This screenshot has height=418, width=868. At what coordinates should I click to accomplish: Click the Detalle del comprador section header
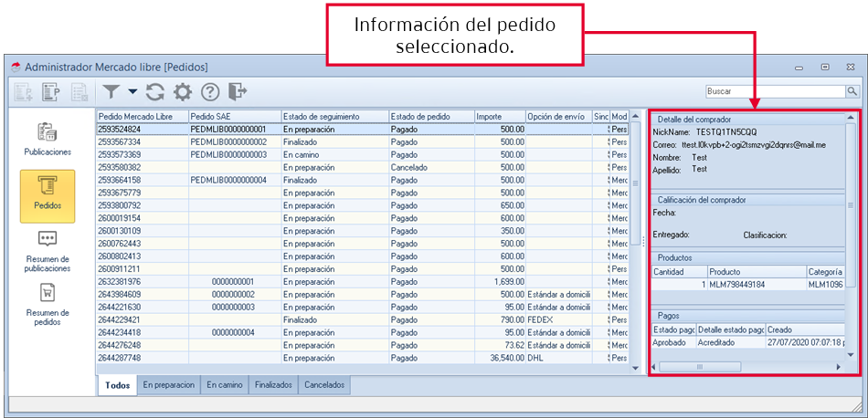747,119
